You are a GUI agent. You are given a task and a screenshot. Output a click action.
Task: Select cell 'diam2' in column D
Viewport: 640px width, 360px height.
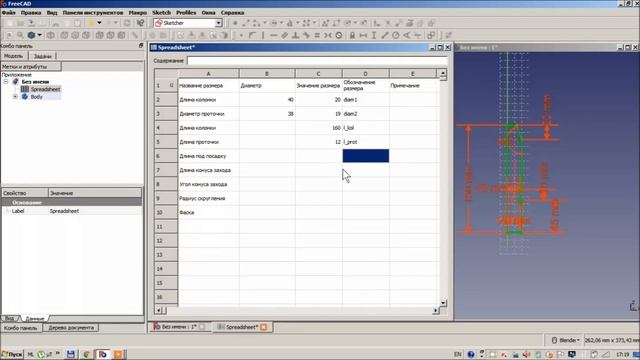366,114
